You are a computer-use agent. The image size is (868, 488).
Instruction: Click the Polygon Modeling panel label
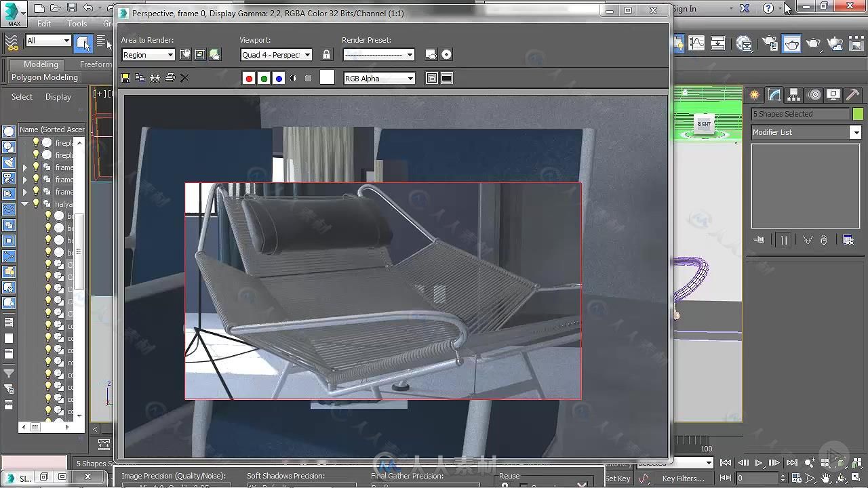click(x=45, y=77)
